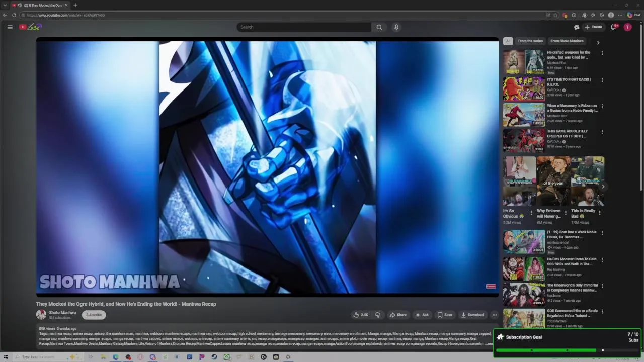Open browser favorites list icon

point(593,15)
